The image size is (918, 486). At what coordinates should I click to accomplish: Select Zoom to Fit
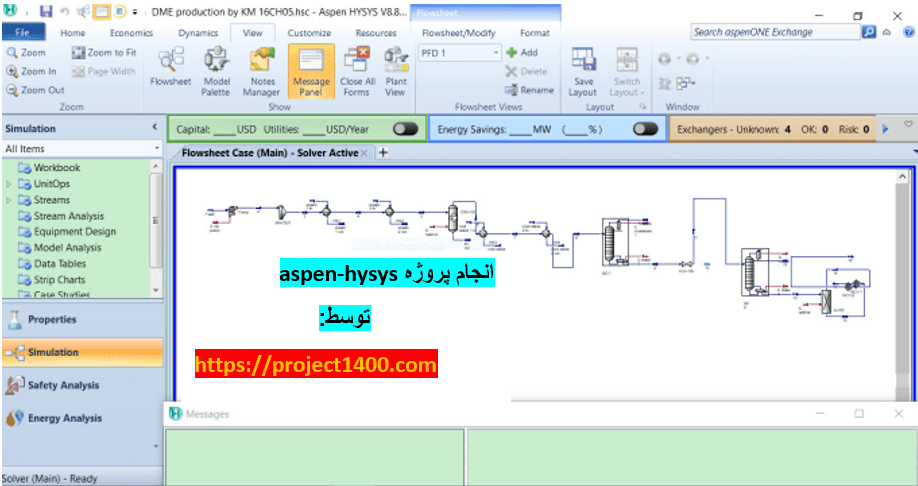coord(104,53)
